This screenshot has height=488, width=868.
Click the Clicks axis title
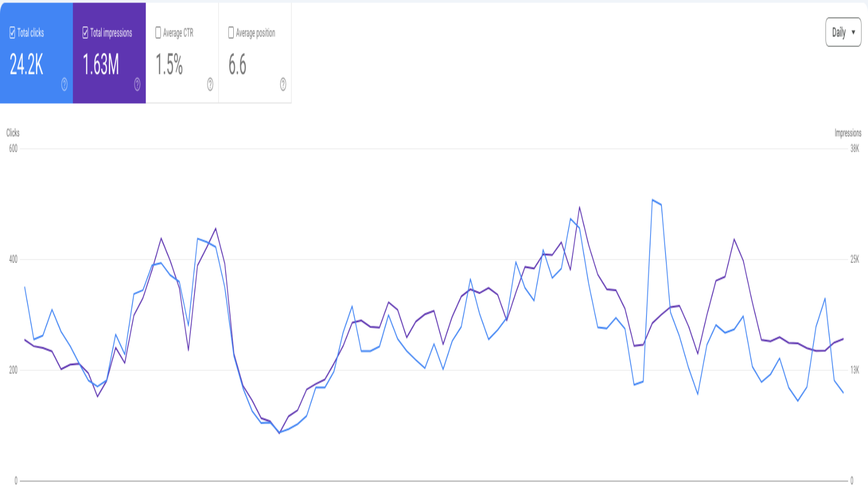(13, 132)
